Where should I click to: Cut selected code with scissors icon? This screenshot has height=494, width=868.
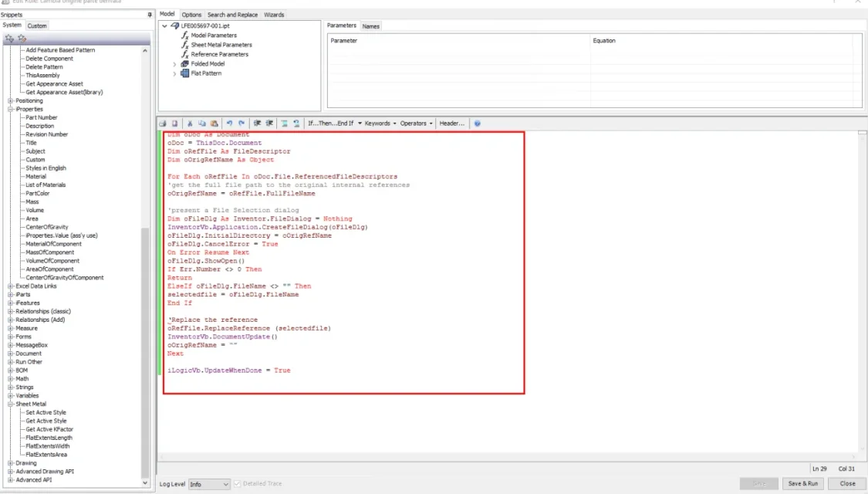click(190, 123)
